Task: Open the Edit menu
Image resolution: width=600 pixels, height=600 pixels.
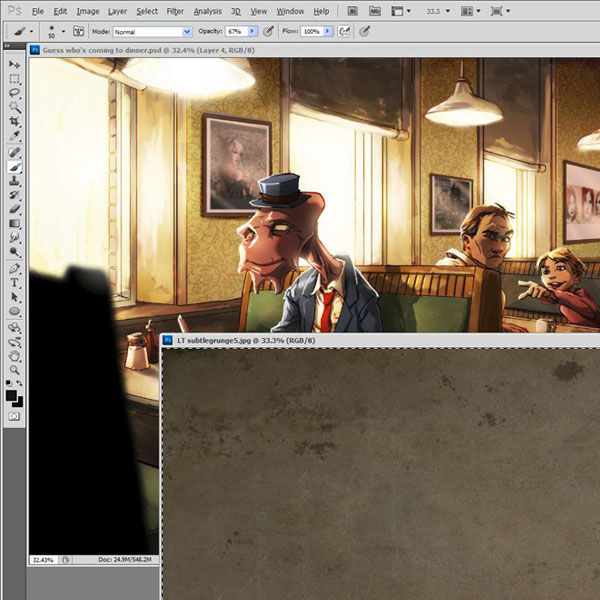Action: click(60, 11)
